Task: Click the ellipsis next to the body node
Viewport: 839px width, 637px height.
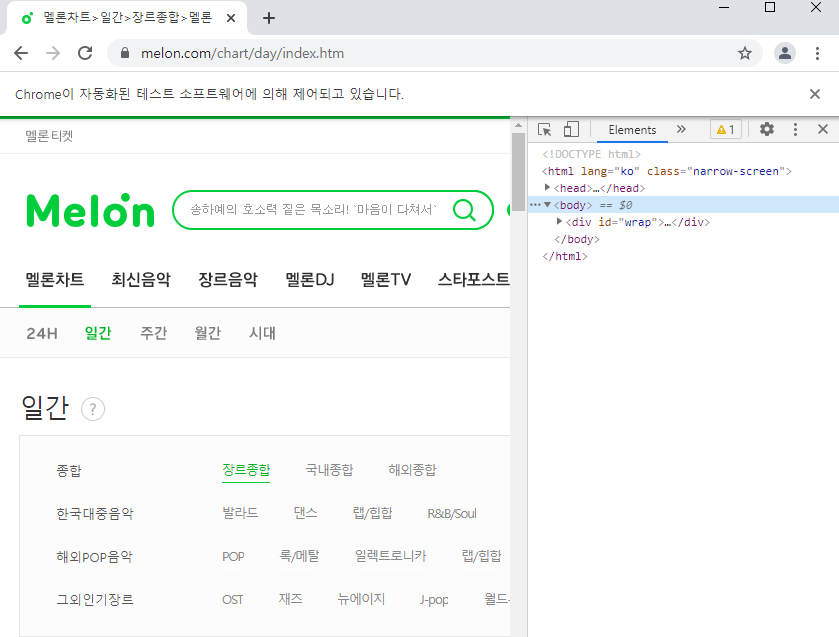Action: [535, 204]
